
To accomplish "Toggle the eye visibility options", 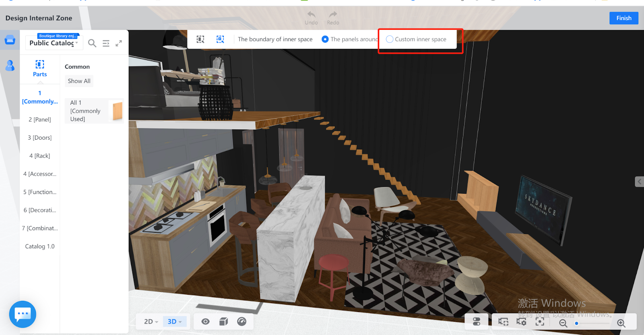I will click(205, 321).
